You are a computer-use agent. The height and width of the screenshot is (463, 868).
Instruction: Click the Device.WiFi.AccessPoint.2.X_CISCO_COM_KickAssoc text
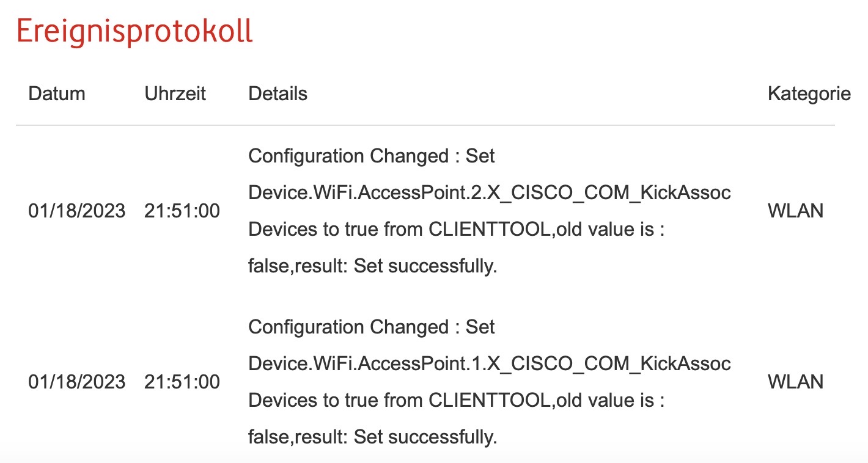[489, 193]
